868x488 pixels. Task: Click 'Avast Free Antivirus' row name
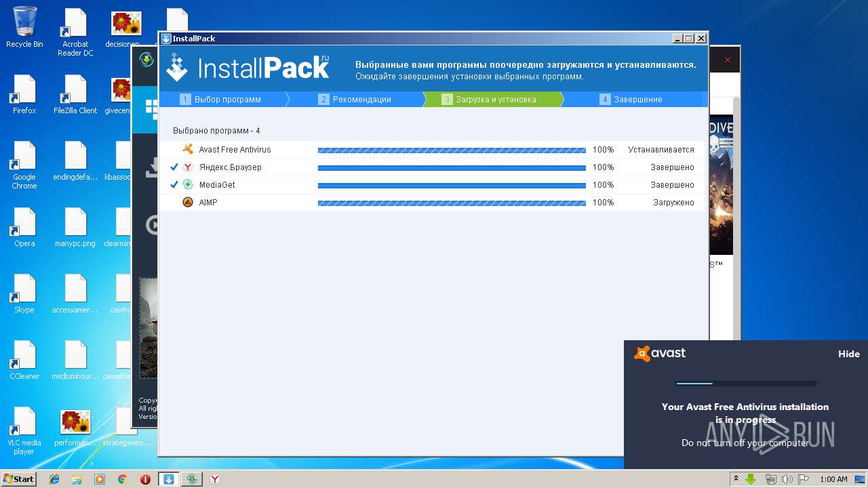click(235, 150)
